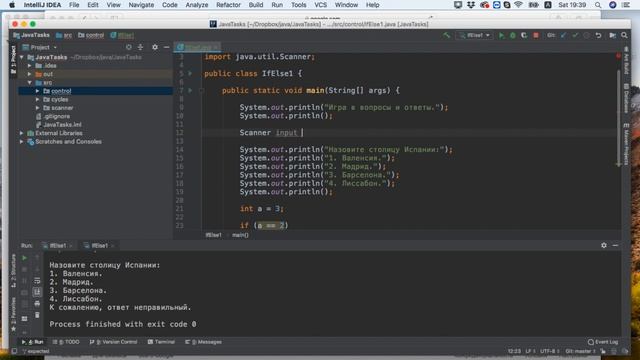Open the Build menu
640x360 pixels.
point(256,5)
